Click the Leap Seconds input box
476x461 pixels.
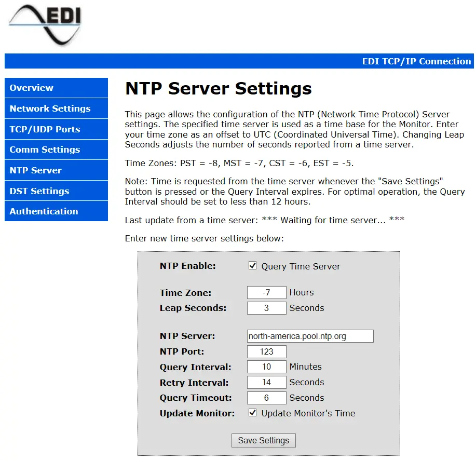click(266, 308)
